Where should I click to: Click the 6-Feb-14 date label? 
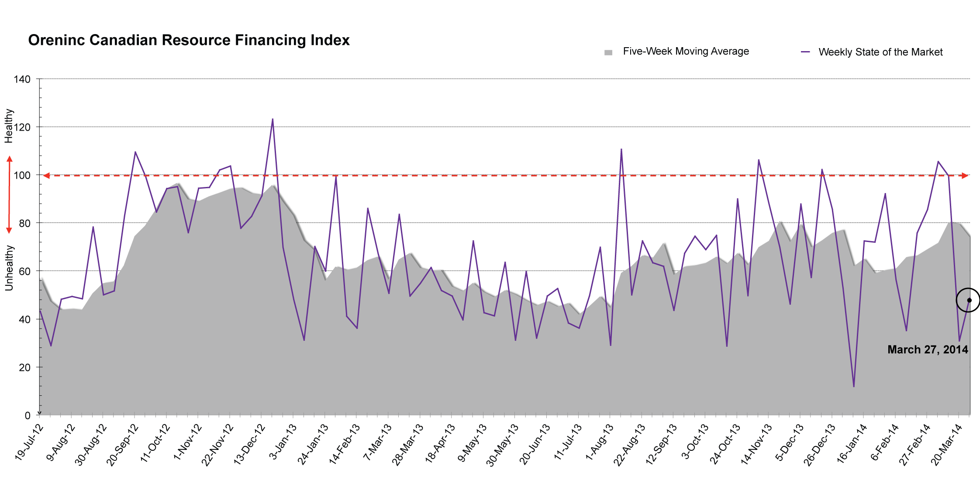(885, 442)
